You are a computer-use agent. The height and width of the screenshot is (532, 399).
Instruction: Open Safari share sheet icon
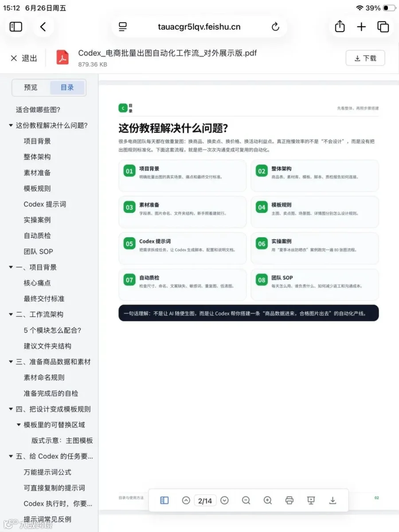340,27
